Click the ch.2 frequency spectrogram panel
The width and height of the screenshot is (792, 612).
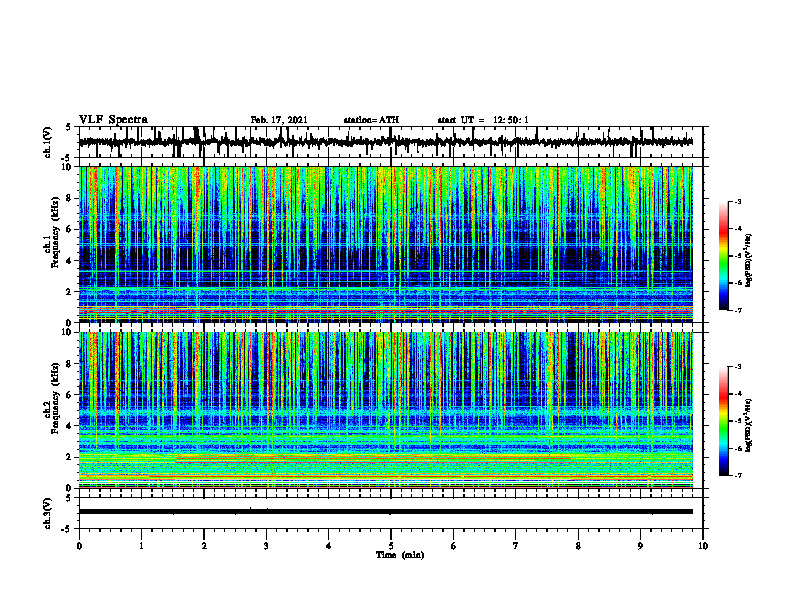pyautogui.click(x=386, y=410)
